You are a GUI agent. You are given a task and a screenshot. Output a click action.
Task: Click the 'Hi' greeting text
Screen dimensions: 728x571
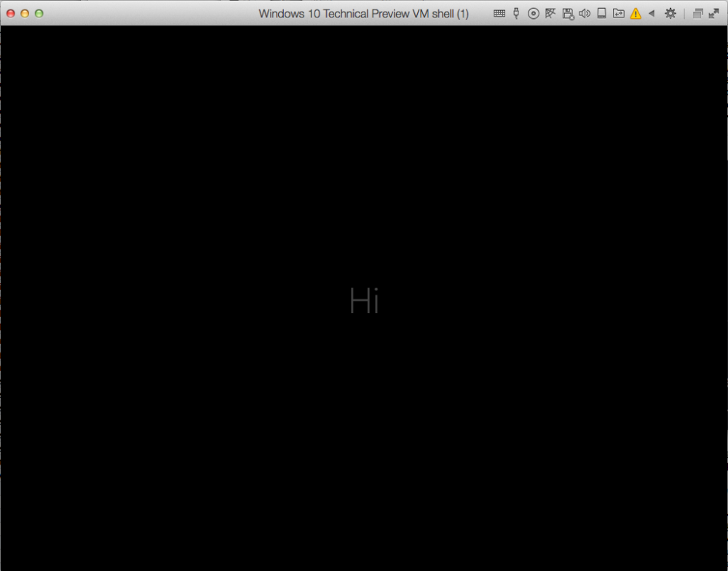[x=364, y=300]
